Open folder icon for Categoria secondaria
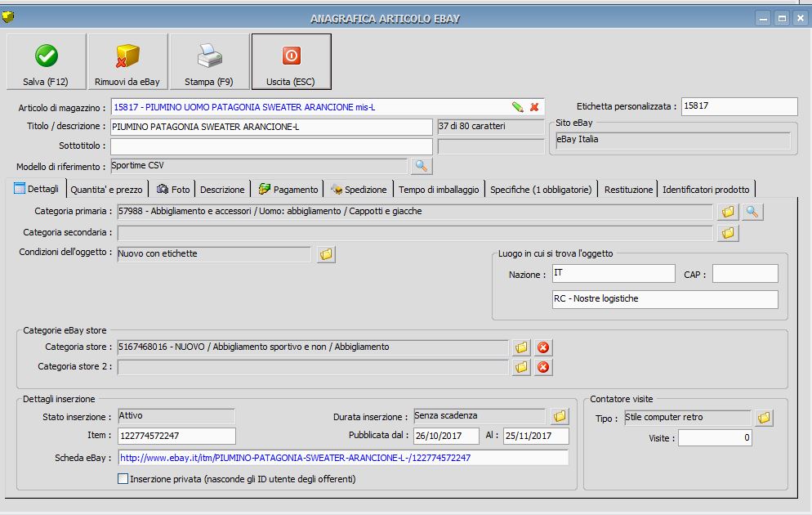The width and height of the screenshot is (812, 515). (728, 233)
